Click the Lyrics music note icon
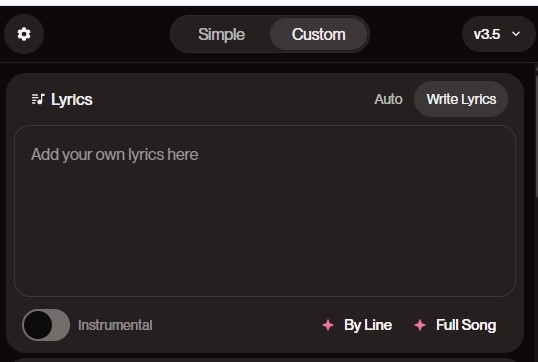Image resolution: width=538 pixels, height=362 pixels. click(x=38, y=99)
